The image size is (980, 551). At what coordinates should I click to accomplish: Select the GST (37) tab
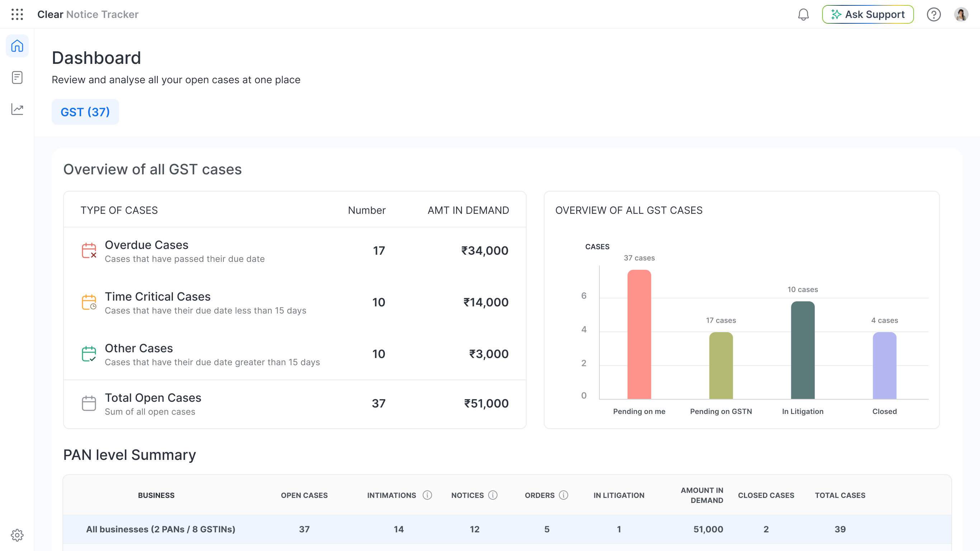85,112
